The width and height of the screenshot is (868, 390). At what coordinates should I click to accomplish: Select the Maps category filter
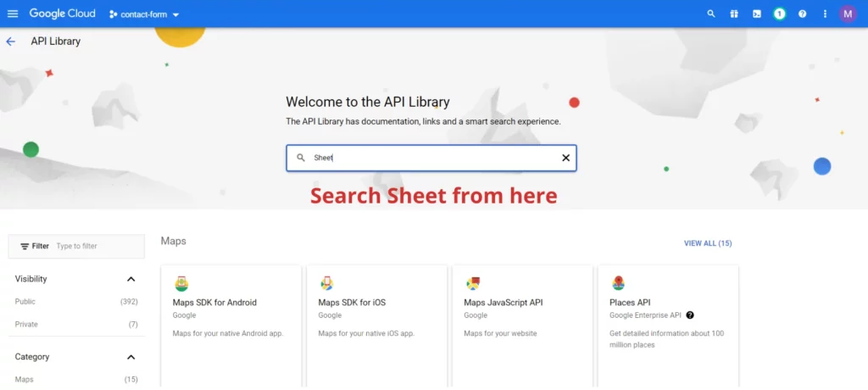(x=24, y=380)
